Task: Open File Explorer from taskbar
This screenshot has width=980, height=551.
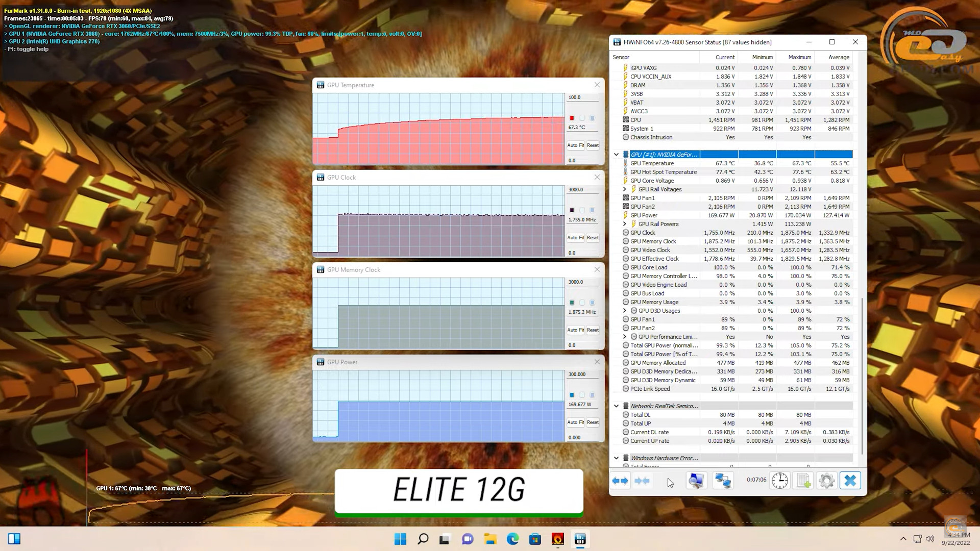Action: [x=490, y=539]
